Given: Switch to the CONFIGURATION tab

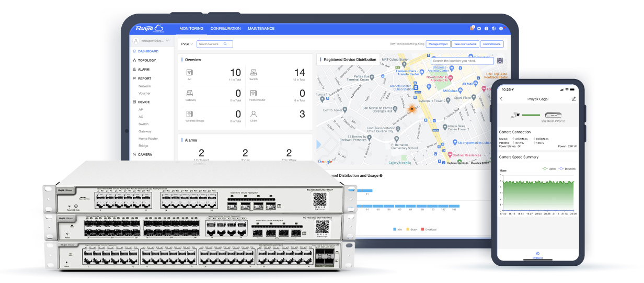Looking at the screenshot, I should (x=225, y=28).
